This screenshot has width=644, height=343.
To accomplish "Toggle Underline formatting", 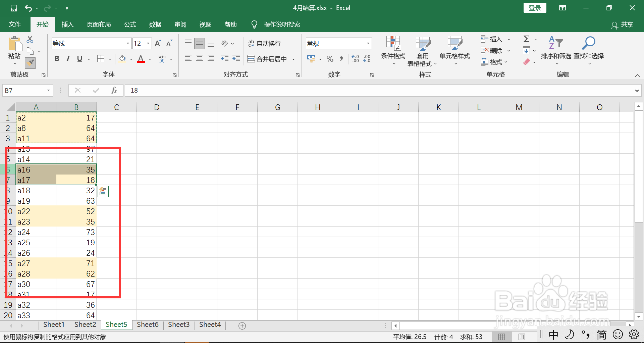I will (x=79, y=59).
